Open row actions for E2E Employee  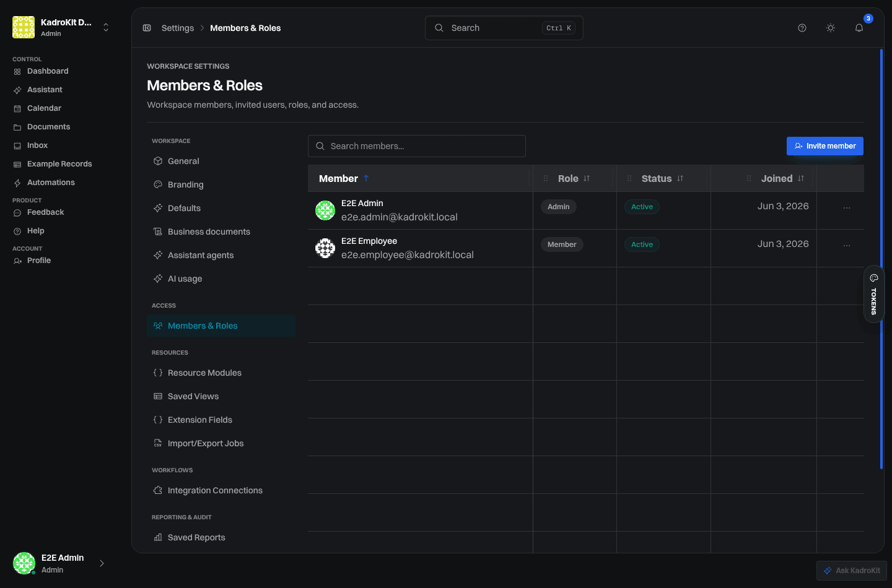[847, 246]
